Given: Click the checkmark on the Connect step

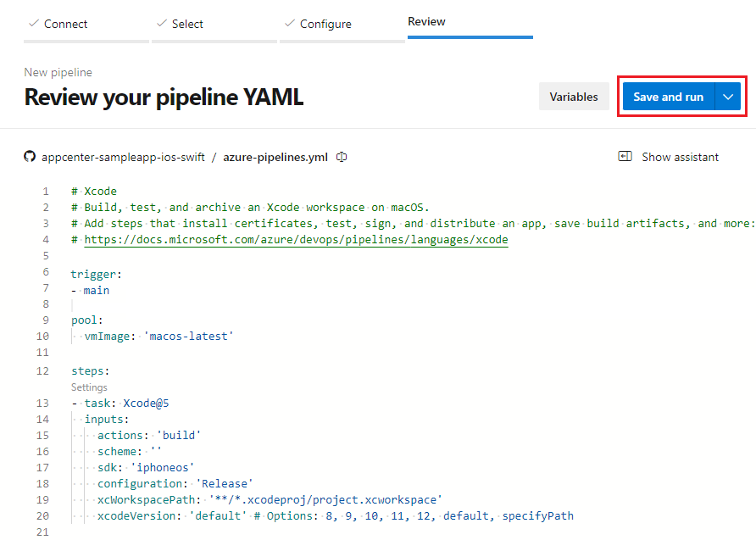Looking at the screenshot, I should click(34, 24).
